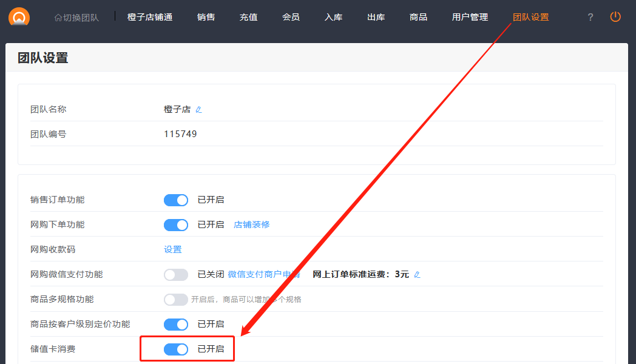Toggle the 储值卡消费 switch

(176, 349)
